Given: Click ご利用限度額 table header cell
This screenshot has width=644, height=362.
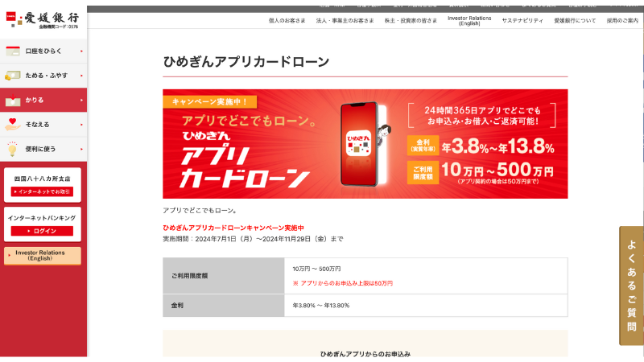Looking at the screenshot, I should 224,276.
